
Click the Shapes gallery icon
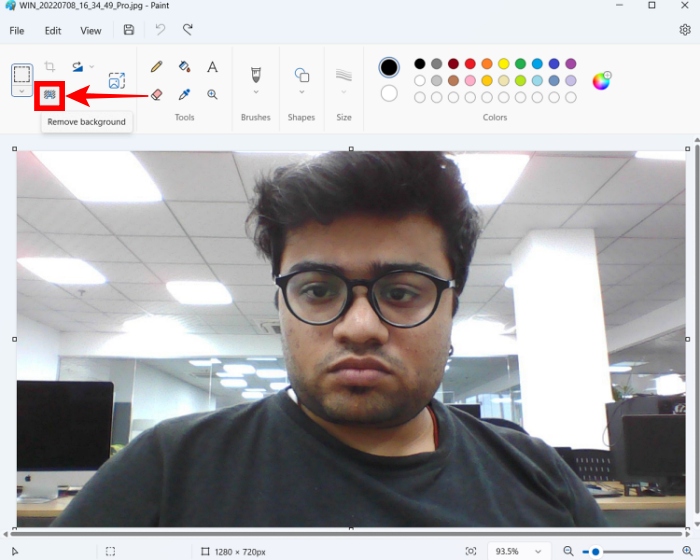pyautogui.click(x=302, y=75)
